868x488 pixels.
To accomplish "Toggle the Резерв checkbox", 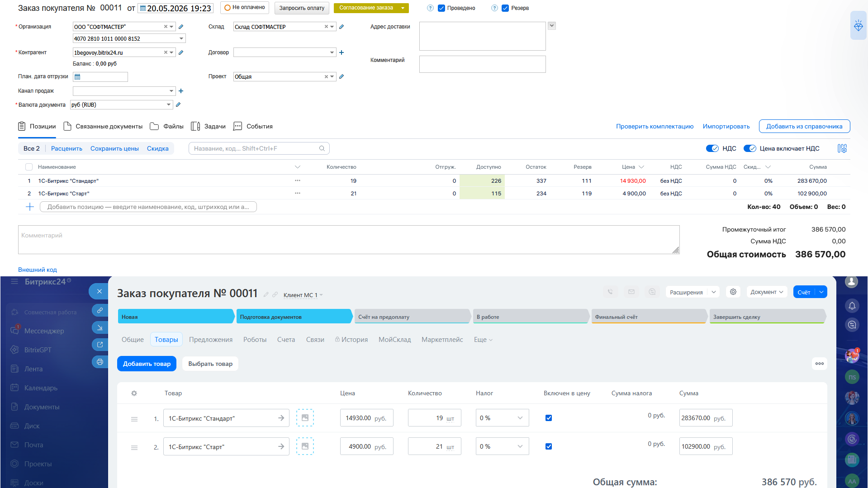I will point(505,8).
